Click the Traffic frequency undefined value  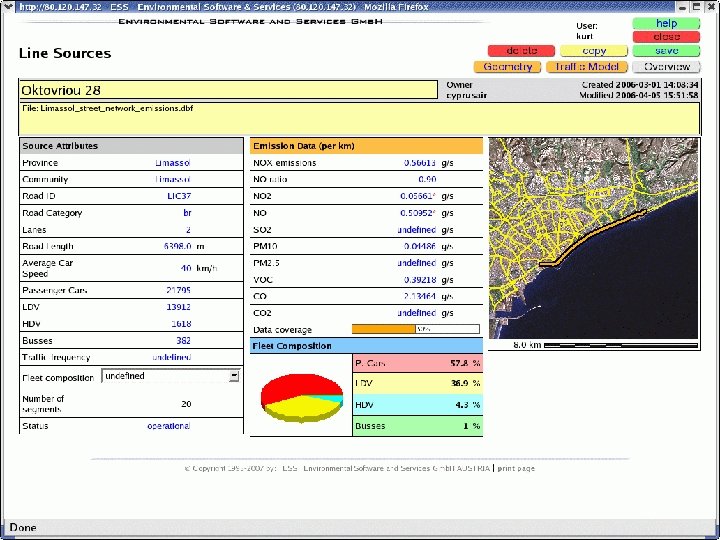tap(172, 357)
